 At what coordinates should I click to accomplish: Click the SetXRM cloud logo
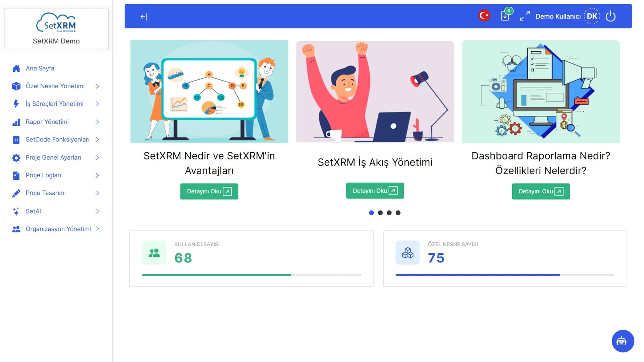[56, 22]
